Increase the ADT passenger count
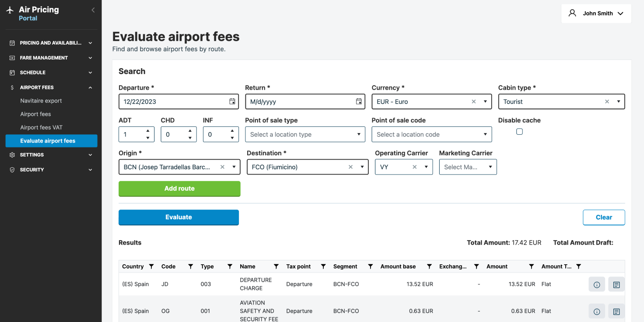The width and height of the screenshot is (644, 322). pyautogui.click(x=148, y=131)
